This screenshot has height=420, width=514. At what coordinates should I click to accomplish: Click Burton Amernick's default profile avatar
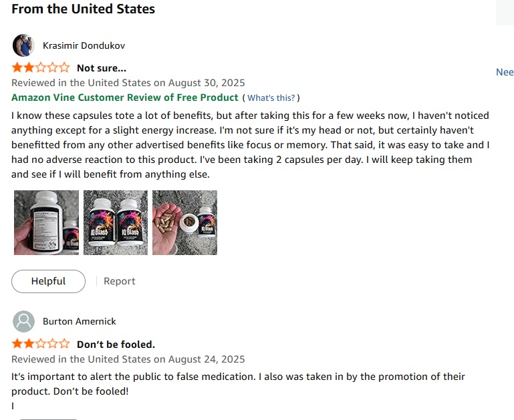[23, 321]
